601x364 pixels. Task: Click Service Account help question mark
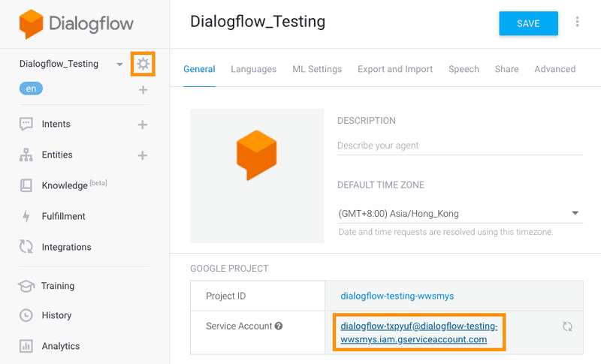tap(279, 326)
